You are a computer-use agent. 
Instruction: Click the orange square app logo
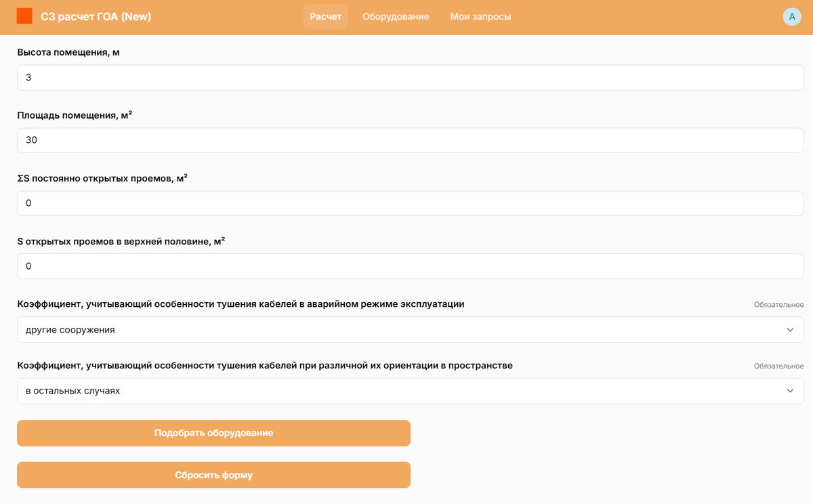24,16
